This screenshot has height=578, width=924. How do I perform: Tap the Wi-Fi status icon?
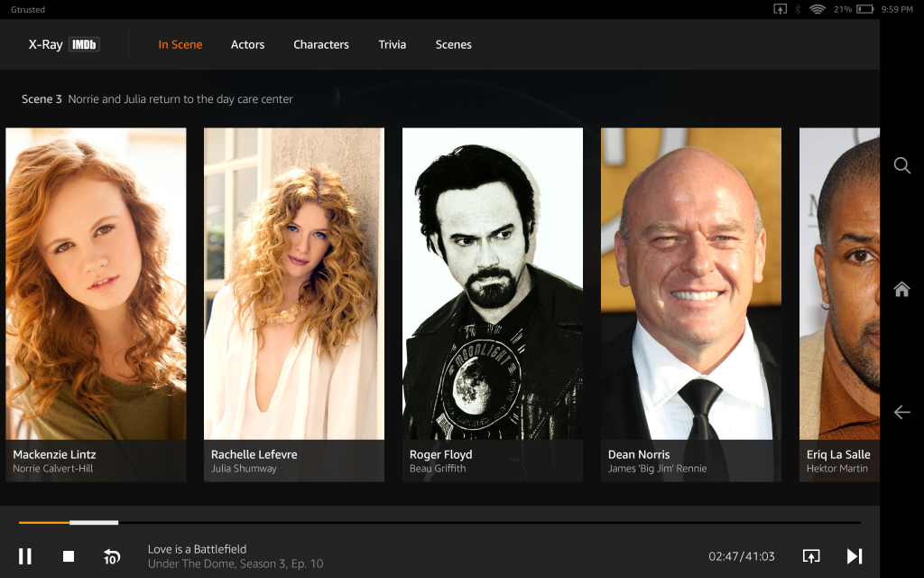click(x=818, y=9)
